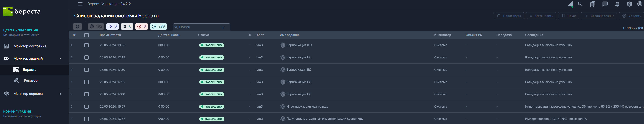Open Ревизор in the sidebar

(x=30, y=80)
